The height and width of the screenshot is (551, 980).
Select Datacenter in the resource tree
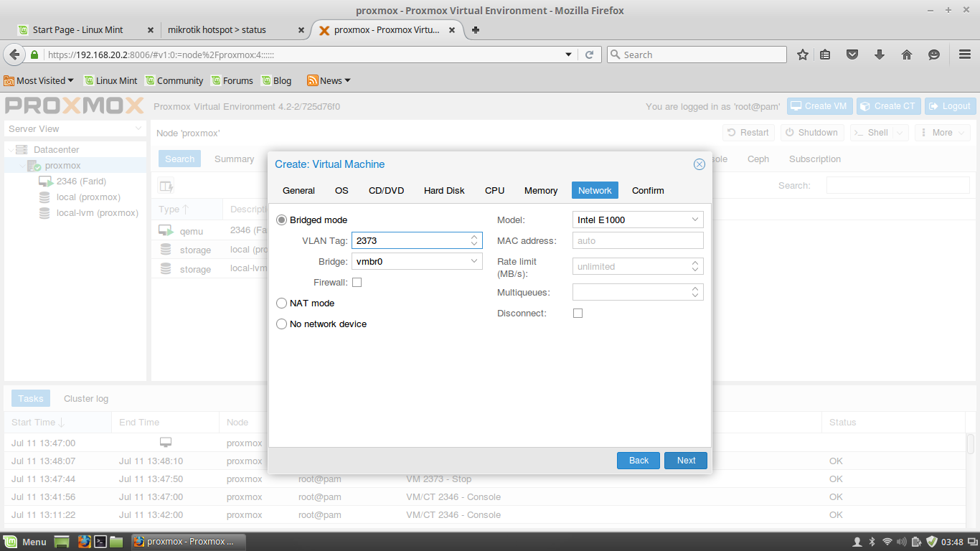point(57,150)
